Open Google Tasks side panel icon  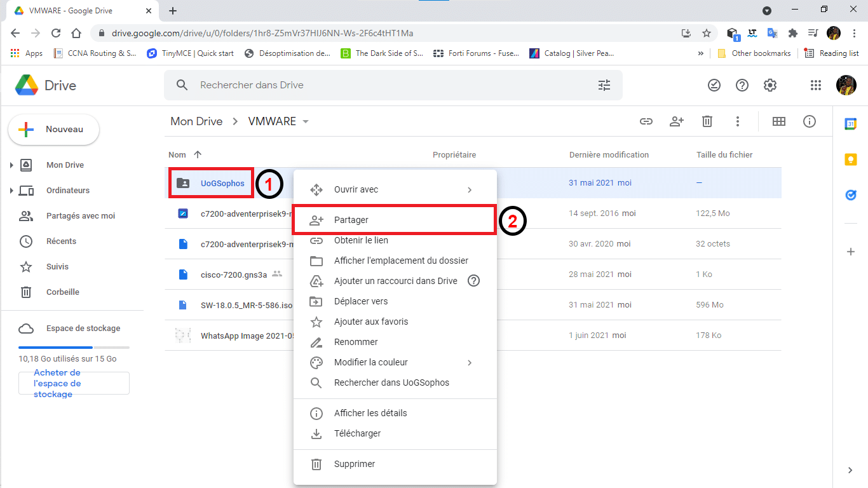pyautogui.click(x=851, y=195)
